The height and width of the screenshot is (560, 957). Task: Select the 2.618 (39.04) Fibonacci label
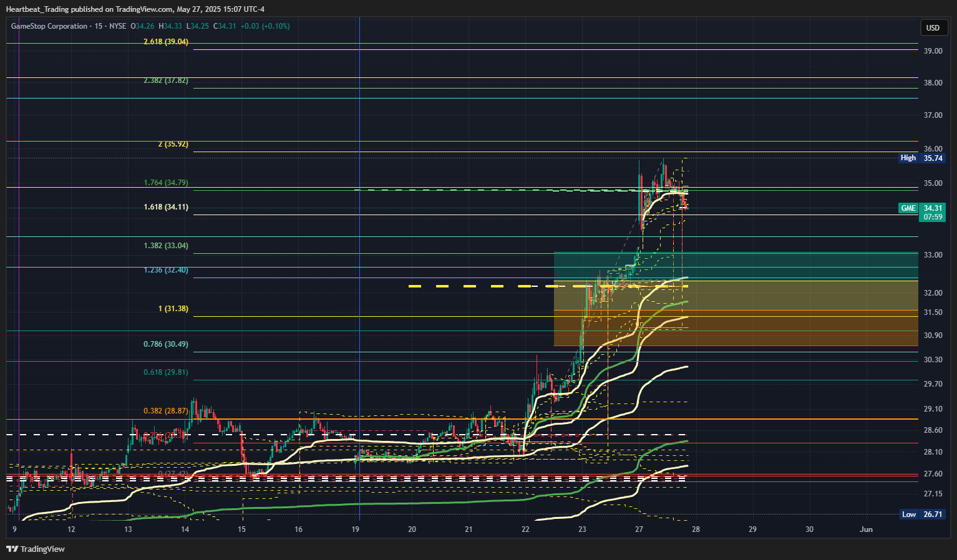166,42
